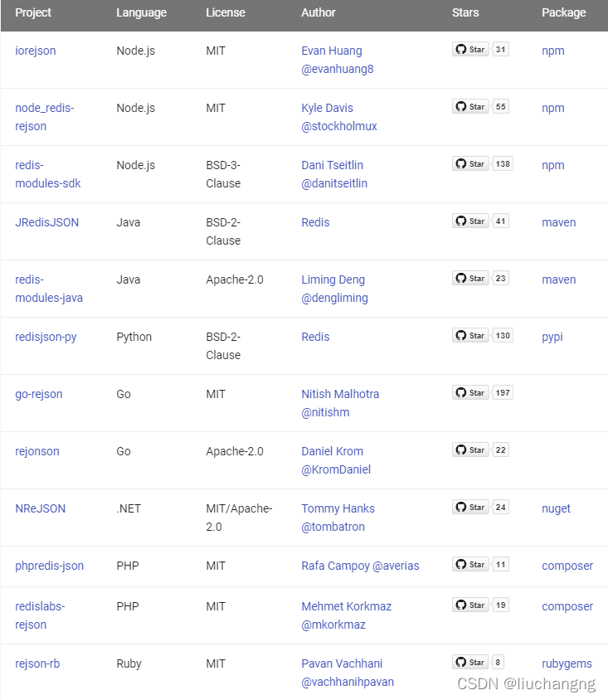Image resolution: width=608 pixels, height=700 pixels.
Task: Open the rejonson project link
Action: 37,451
